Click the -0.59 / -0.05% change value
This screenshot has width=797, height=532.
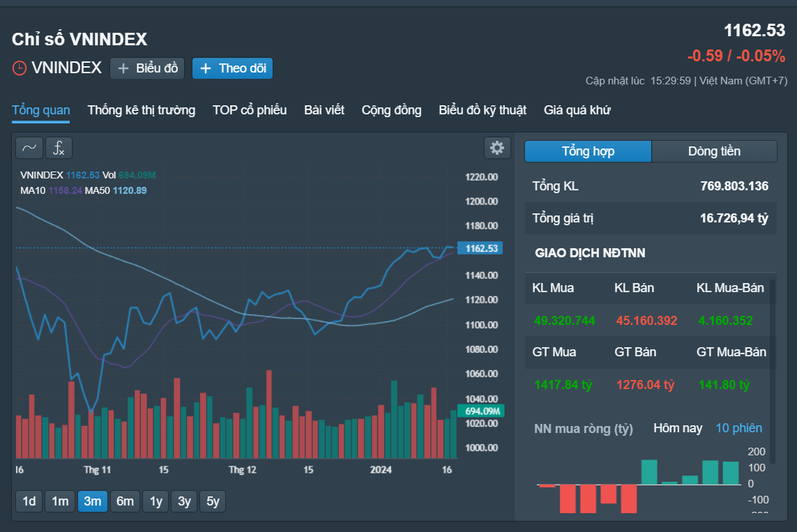pos(736,56)
